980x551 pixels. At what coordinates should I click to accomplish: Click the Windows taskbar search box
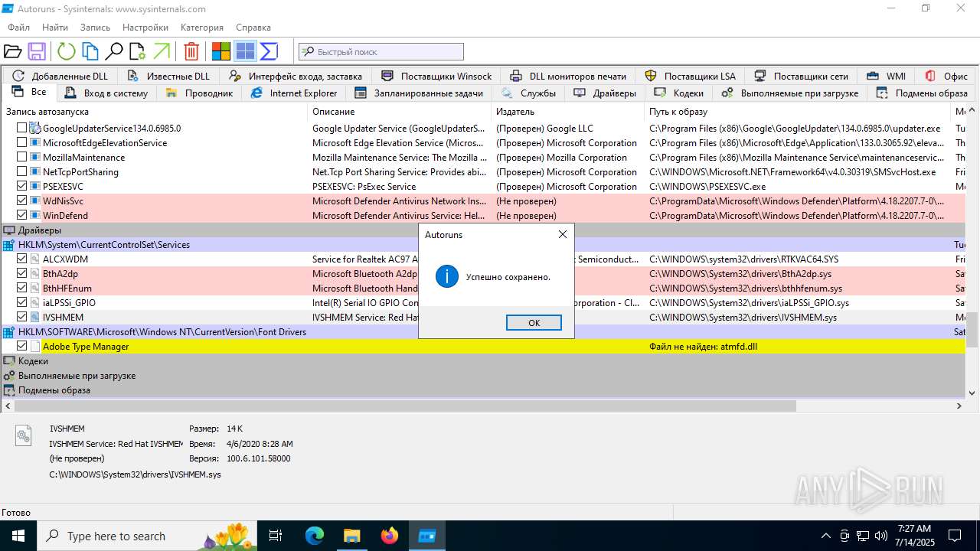[x=148, y=536]
